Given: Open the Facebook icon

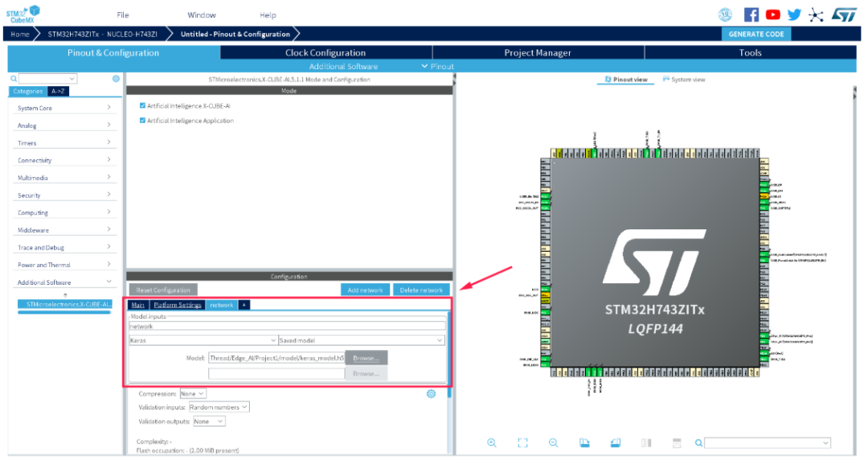Looking at the screenshot, I should coord(751,15).
